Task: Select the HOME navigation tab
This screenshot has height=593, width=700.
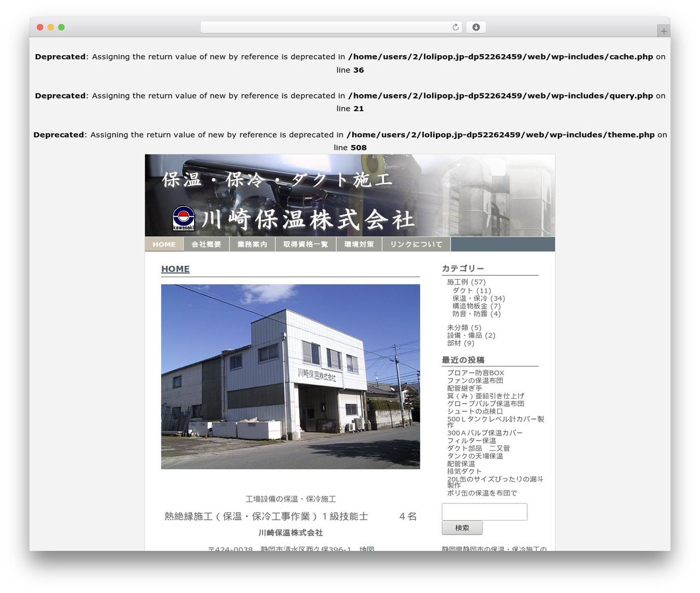Action: pyautogui.click(x=164, y=245)
